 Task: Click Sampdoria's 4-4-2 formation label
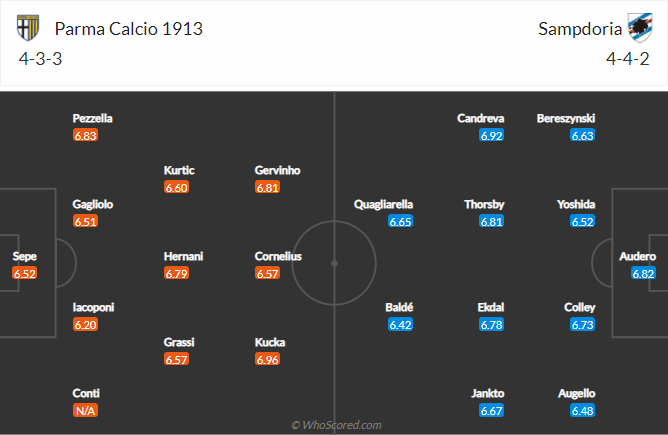tap(626, 59)
